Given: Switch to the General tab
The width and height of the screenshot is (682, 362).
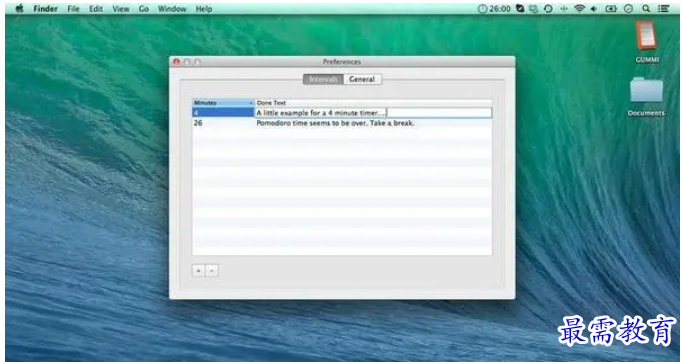Looking at the screenshot, I should click(x=362, y=79).
